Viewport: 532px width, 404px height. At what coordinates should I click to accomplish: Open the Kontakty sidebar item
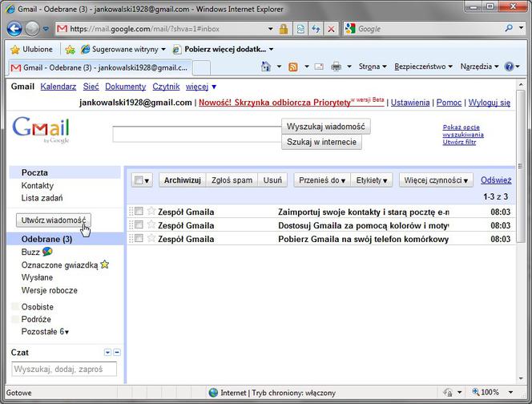click(x=38, y=185)
